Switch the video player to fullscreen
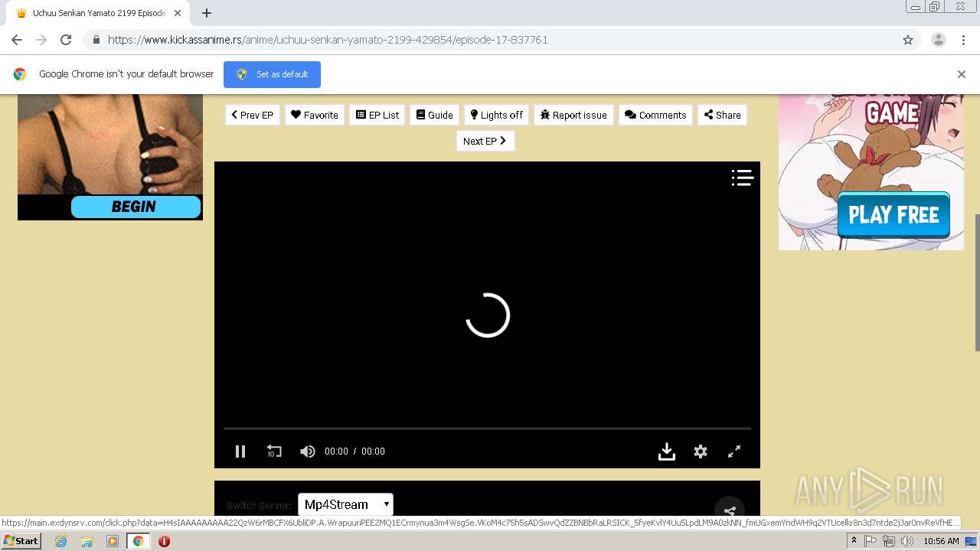 point(734,452)
